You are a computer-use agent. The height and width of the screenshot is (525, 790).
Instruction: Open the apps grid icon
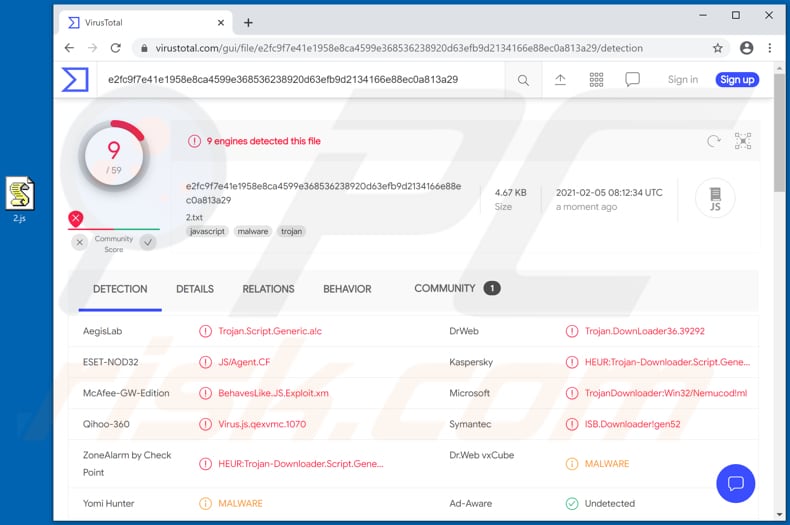(x=597, y=80)
